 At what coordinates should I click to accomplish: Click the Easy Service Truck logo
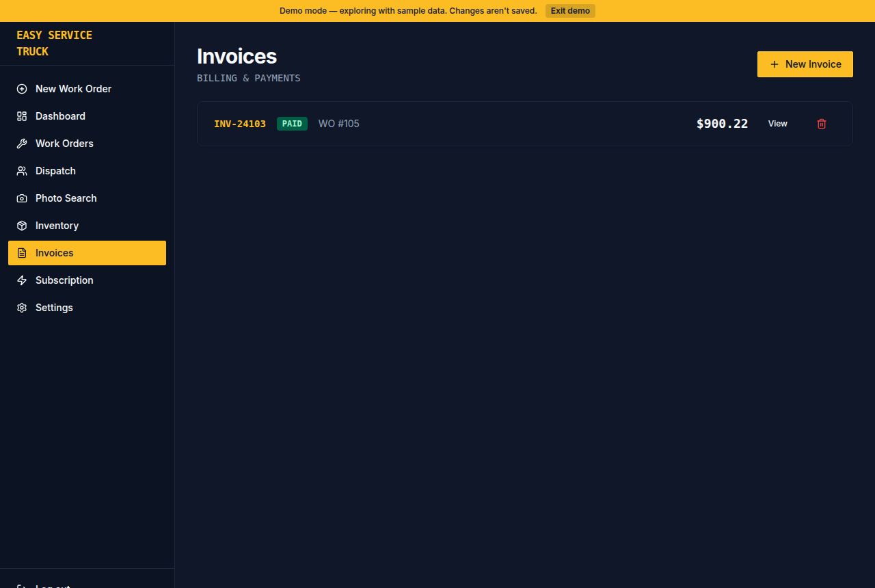click(x=54, y=43)
